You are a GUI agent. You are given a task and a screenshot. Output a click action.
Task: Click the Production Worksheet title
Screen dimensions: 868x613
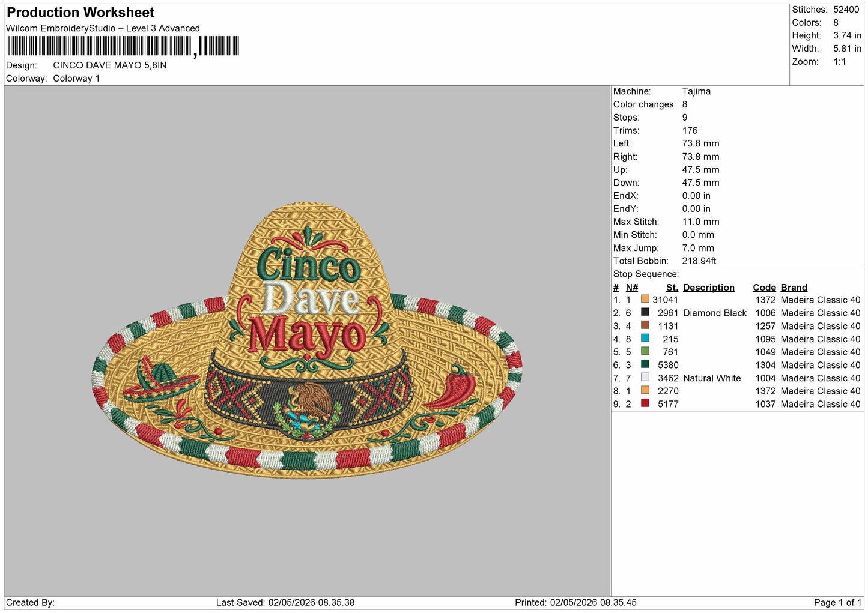pyautogui.click(x=80, y=13)
